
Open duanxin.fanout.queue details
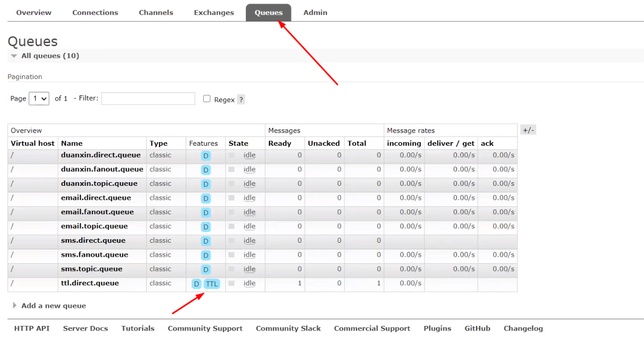pyautogui.click(x=102, y=169)
